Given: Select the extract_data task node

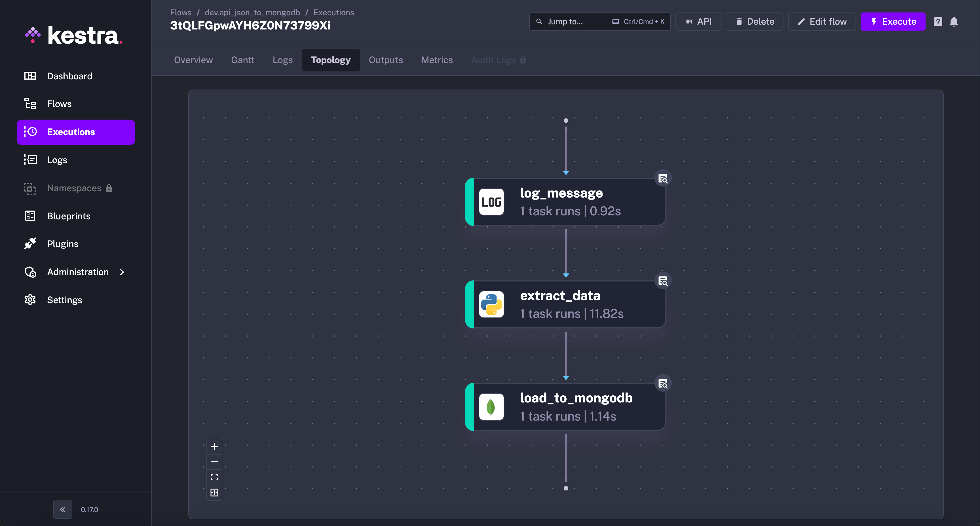Looking at the screenshot, I should [x=565, y=304].
